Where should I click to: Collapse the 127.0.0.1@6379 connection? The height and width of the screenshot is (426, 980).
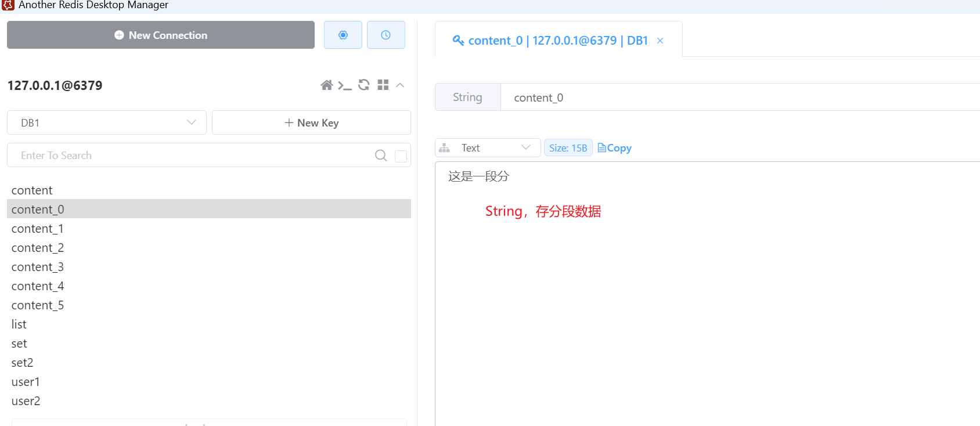pyautogui.click(x=400, y=85)
